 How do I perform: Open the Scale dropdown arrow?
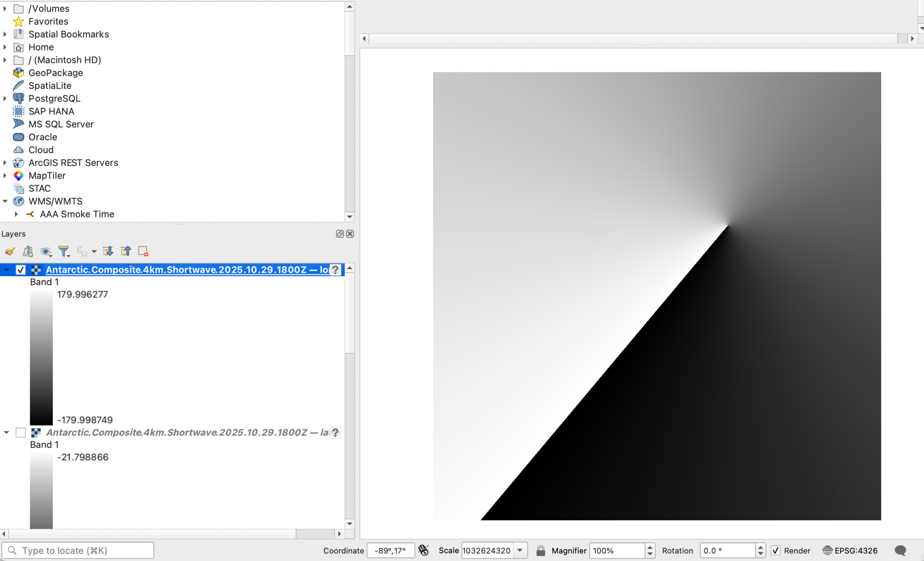(x=520, y=550)
